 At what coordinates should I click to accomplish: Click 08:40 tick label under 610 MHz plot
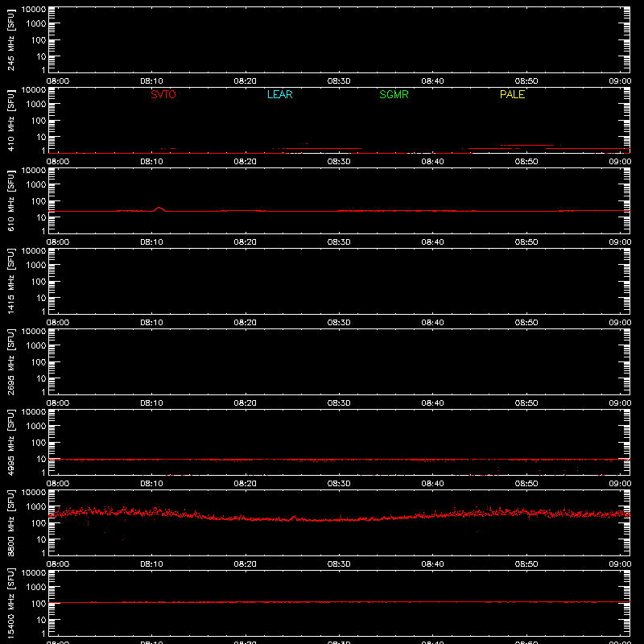[x=432, y=242]
